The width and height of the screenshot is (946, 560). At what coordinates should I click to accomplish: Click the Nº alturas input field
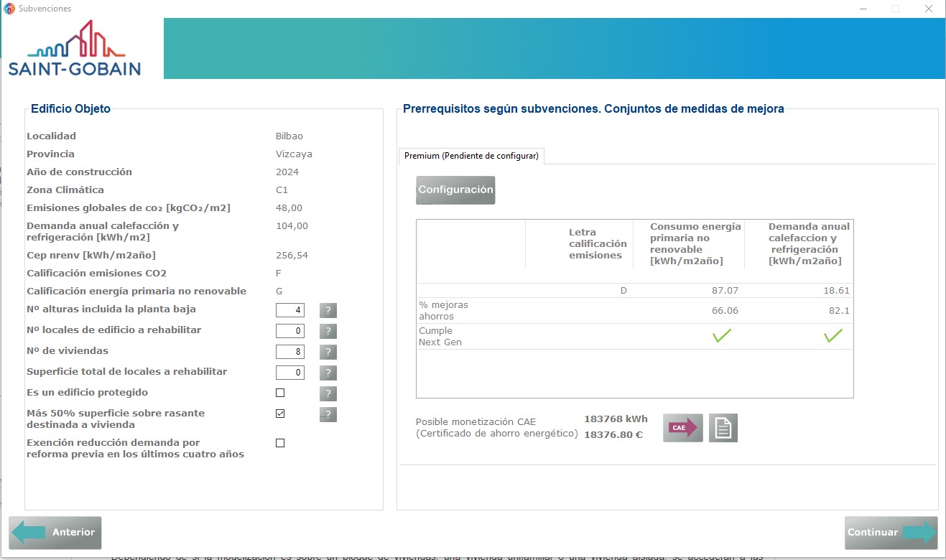pyautogui.click(x=290, y=310)
